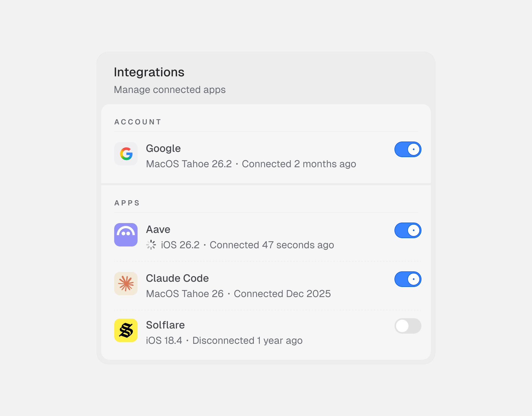Image resolution: width=532 pixels, height=416 pixels.
Task: Click Claude Code's Connected Dec 2025 status
Action: click(282, 294)
